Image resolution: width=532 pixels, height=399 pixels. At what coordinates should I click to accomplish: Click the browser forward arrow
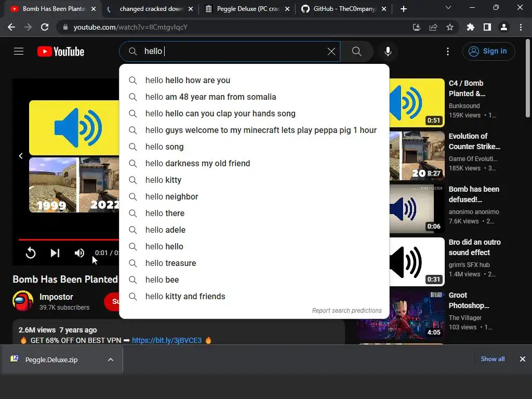coord(28,27)
